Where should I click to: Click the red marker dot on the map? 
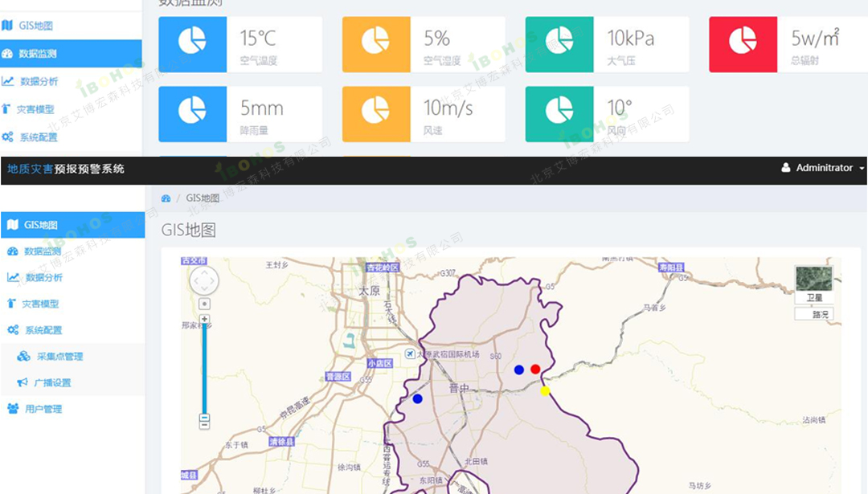click(535, 369)
